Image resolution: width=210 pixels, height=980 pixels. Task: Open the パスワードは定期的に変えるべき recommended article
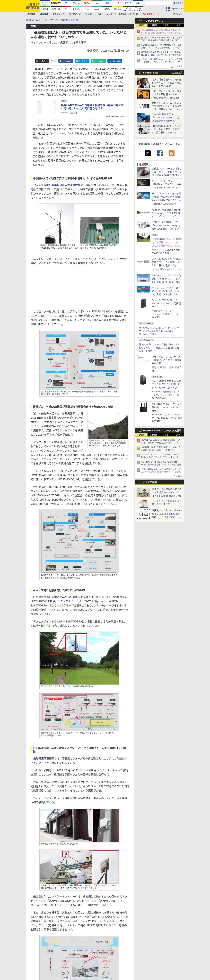click(x=166, y=493)
